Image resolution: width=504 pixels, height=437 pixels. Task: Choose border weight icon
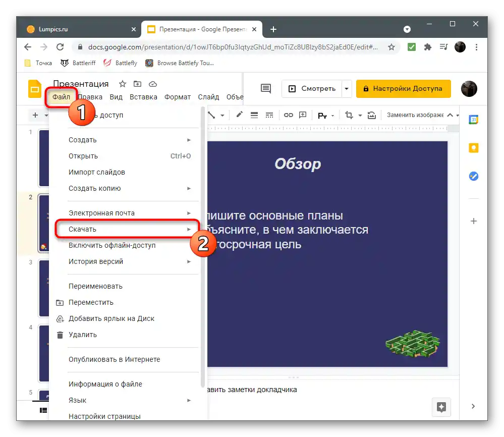point(254,115)
